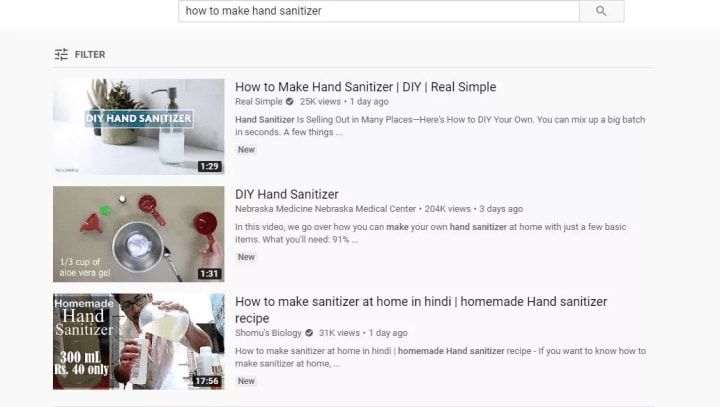Open 'How to make sanitizer at home in hindi' title
This screenshot has height=407, width=720.
421,310
